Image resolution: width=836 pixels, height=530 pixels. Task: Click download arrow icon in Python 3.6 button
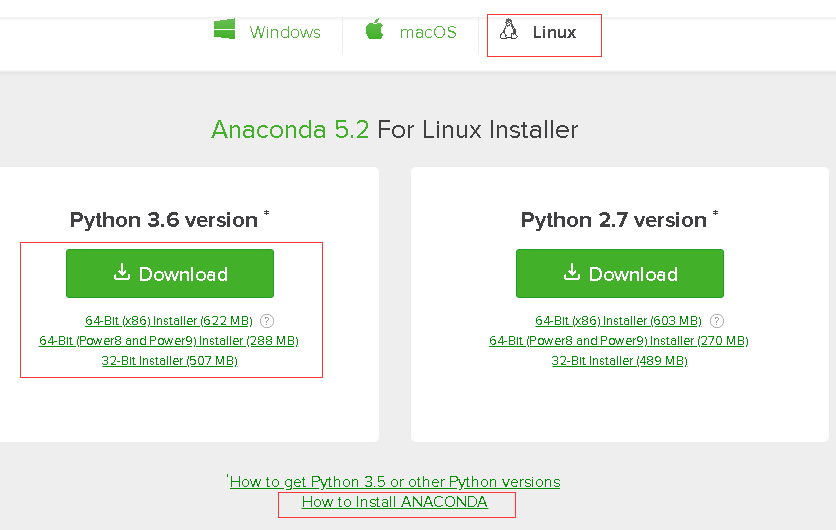point(122,272)
